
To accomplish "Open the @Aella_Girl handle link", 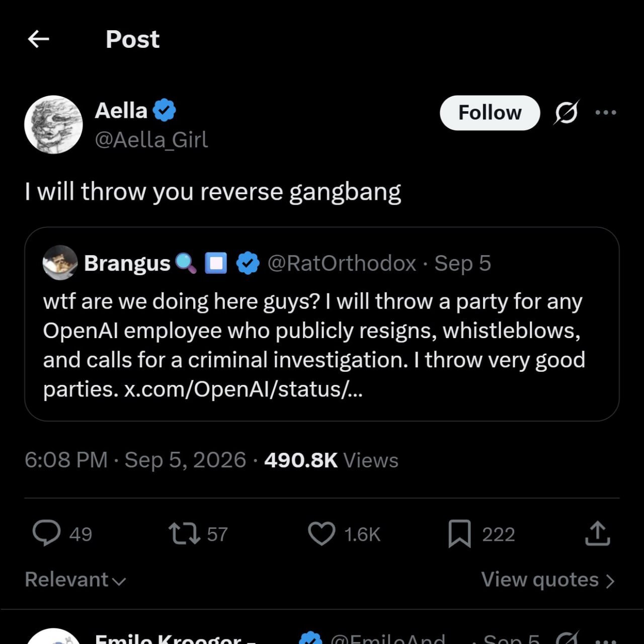I will coord(151,140).
